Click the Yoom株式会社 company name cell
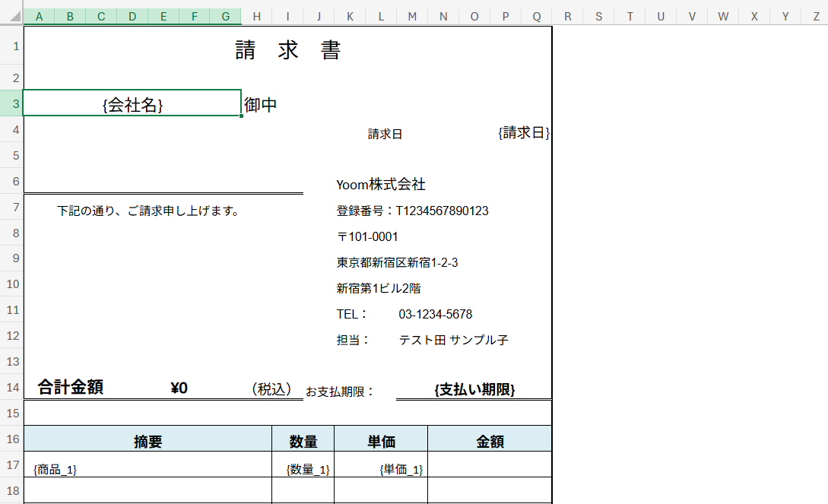 pyautogui.click(x=381, y=185)
